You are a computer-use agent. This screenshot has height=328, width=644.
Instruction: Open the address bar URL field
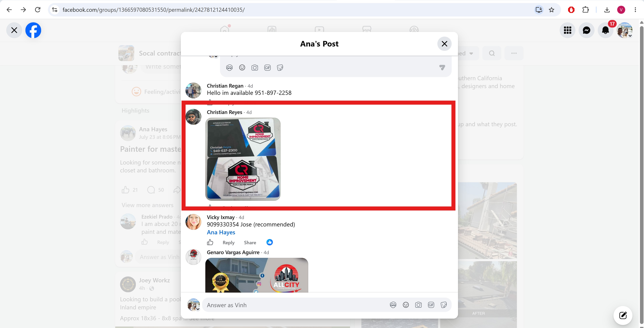point(295,10)
